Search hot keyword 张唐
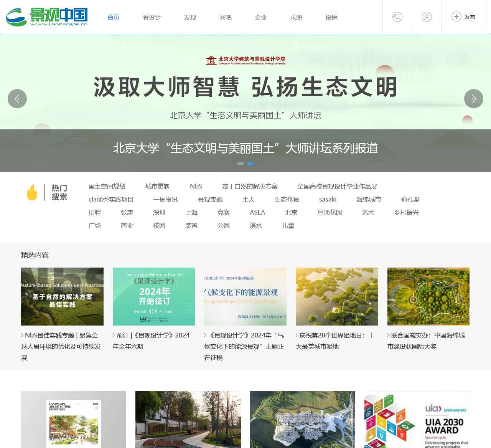This screenshot has width=491, height=448. pyautogui.click(x=127, y=212)
